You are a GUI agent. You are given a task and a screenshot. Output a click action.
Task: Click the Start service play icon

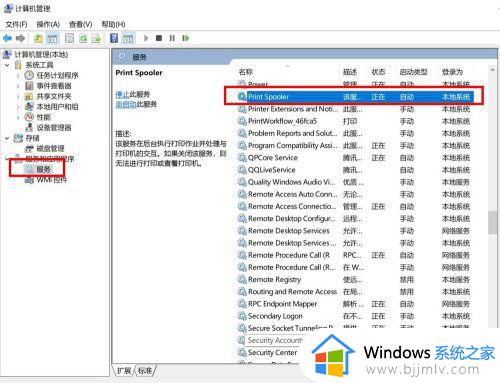(146, 38)
